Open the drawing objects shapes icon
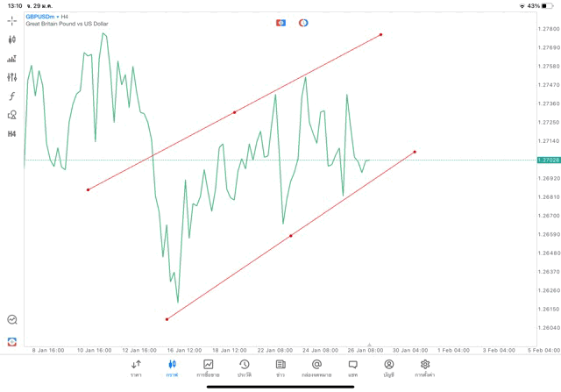 point(12,114)
